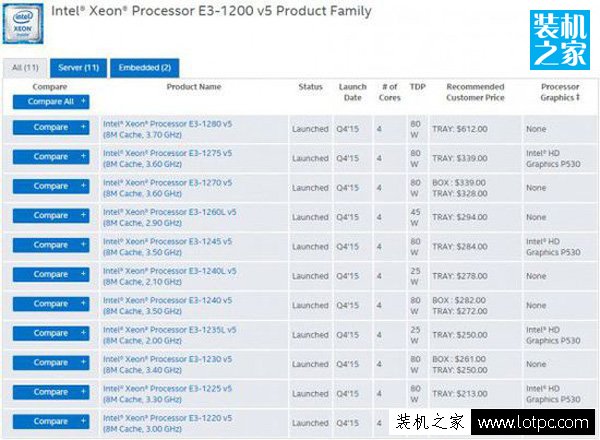Click the TDP column header
Screen dimensions: 600x440
pos(417,87)
